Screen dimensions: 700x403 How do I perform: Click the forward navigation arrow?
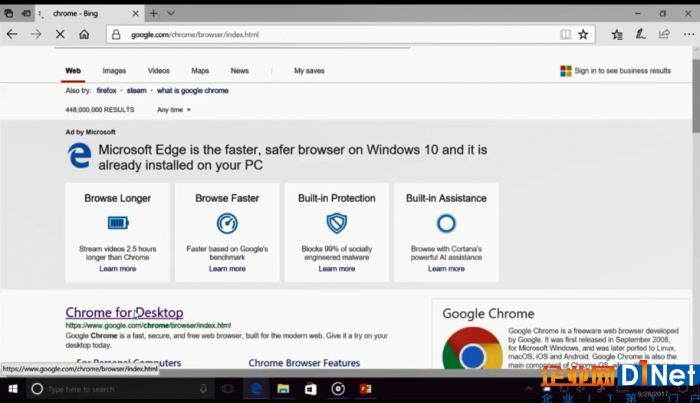click(36, 34)
